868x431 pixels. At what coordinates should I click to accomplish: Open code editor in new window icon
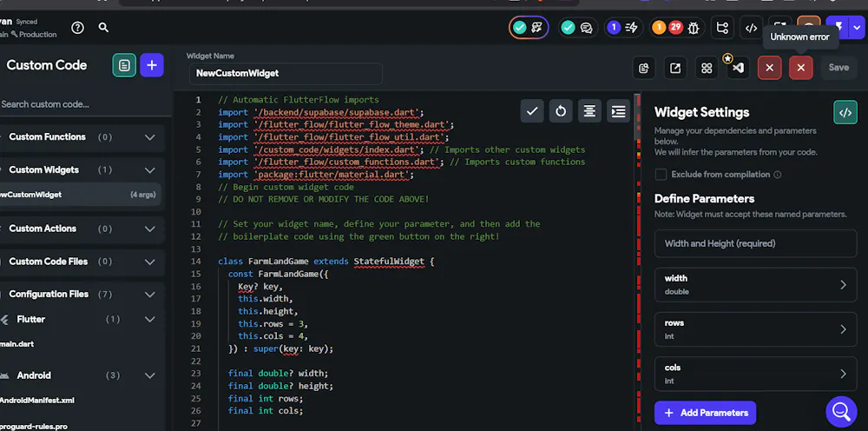click(675, 68)
